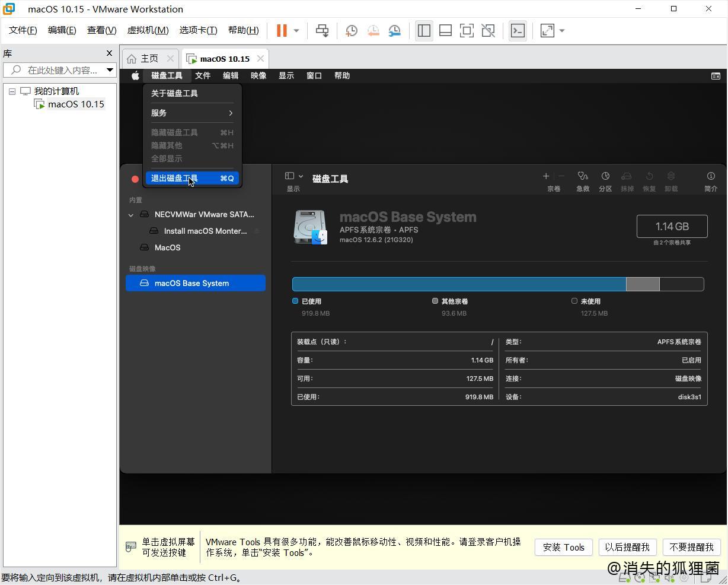The height and width of the screenshot is (585, 728).
Task: Click the Restore (恢复) toolbar icon
Action: (x=649, y=176)
